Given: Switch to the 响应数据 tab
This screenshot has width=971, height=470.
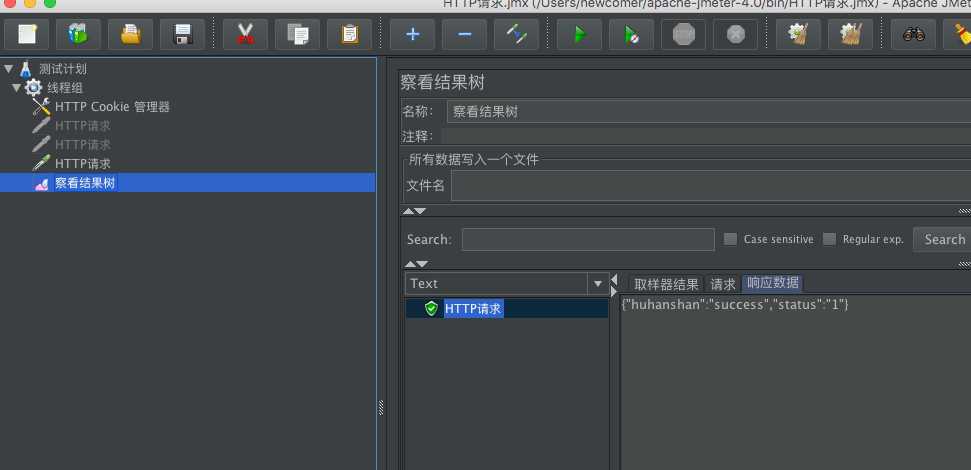Looking at the screenshot, I should tap(772, 284).
